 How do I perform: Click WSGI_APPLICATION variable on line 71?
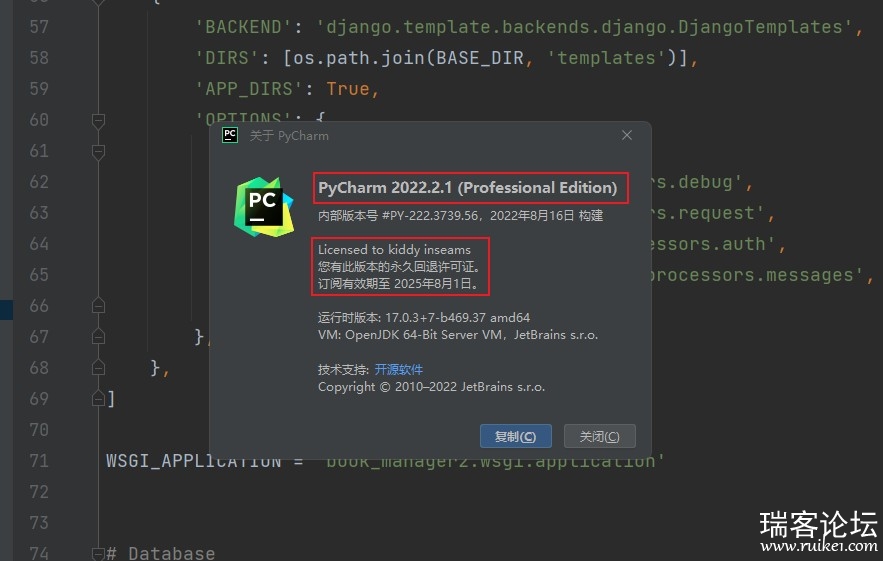point(194,461)
